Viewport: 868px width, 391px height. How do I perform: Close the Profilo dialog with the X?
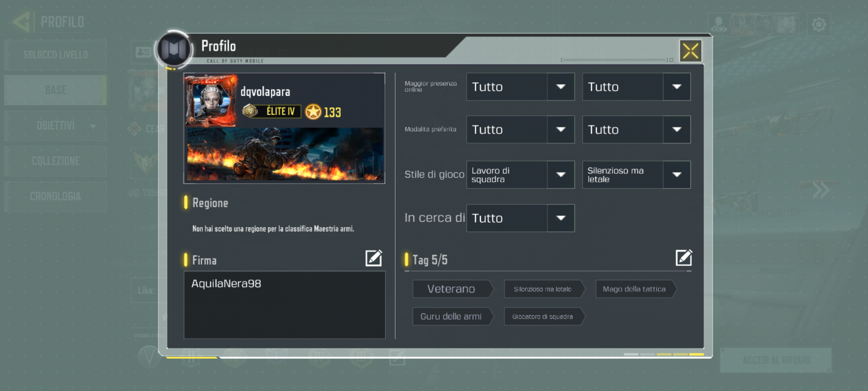[x=690, y=51]
